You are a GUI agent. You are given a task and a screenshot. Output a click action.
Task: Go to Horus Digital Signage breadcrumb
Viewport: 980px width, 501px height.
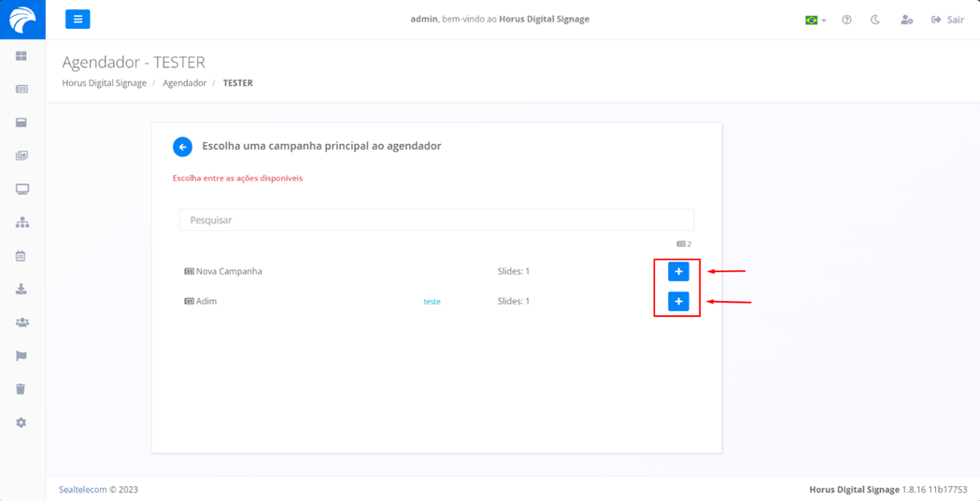coord(104,83)
